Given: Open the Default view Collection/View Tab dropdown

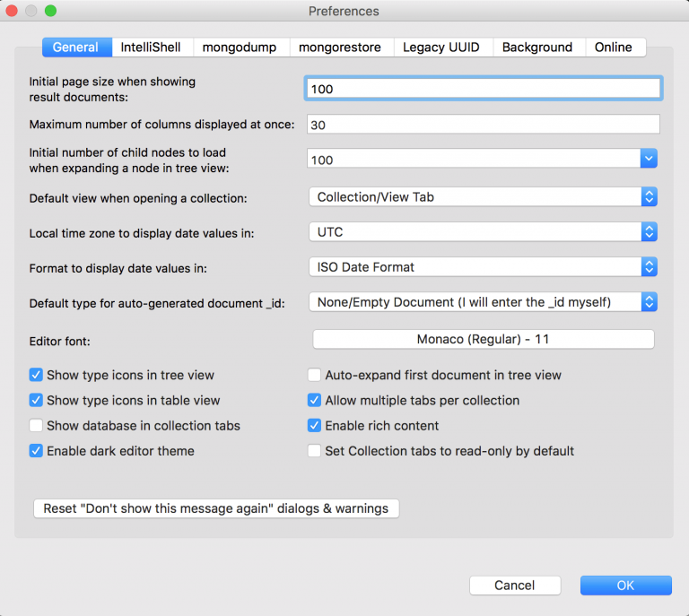Looking at the screenshot, I should pos(483,197).
